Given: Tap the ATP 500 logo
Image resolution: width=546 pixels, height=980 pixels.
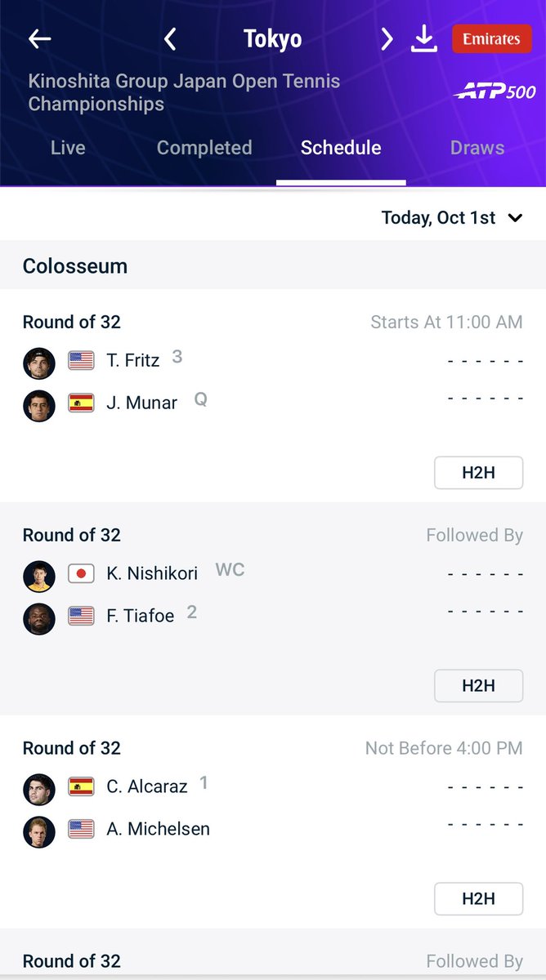Looking at the screenshot, I should pyautogui.click(x=495, y=92).
